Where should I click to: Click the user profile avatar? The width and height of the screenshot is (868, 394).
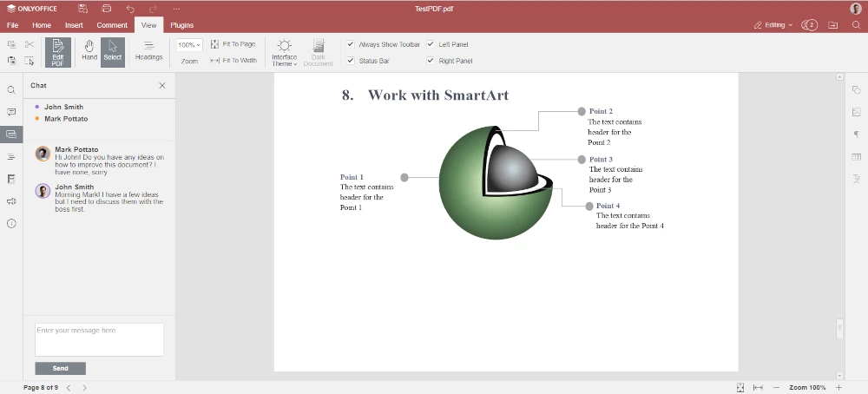(856, 9)
